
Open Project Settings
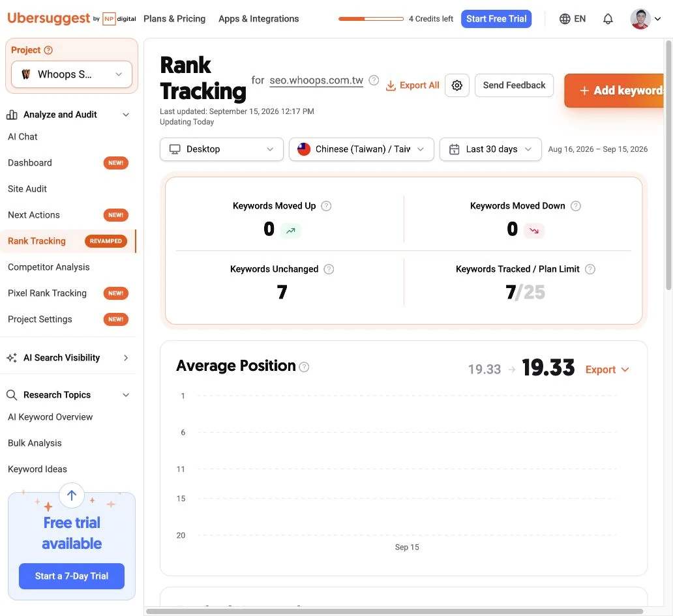(x=40, y=319)
